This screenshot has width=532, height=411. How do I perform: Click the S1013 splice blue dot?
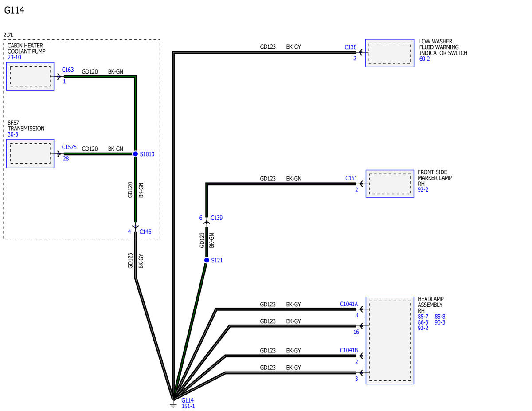(136, 154)
